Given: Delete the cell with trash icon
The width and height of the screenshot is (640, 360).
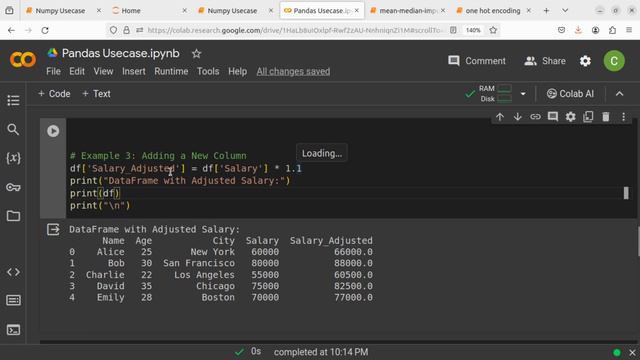Looking at the screenshot, I should (x=606, y=117).
